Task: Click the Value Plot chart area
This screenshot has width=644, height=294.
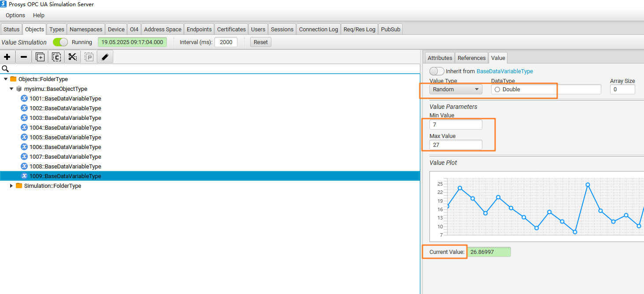Action: point(537,206)
